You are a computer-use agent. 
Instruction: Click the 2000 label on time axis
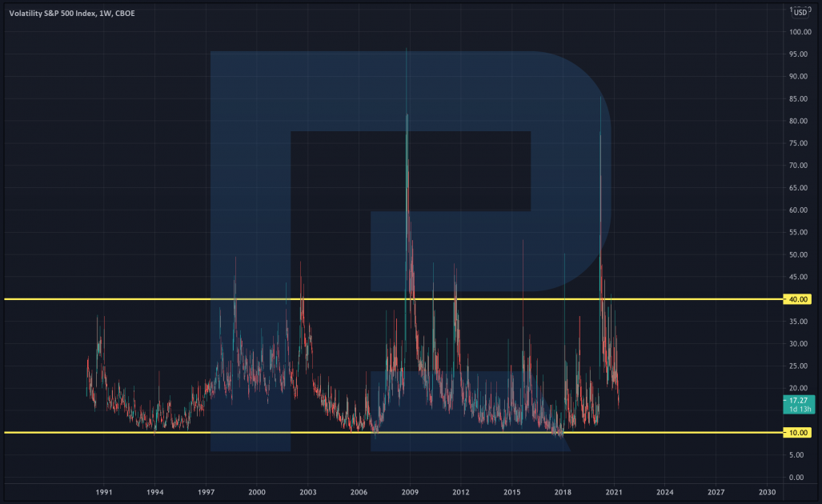click(x=257, y=492)
